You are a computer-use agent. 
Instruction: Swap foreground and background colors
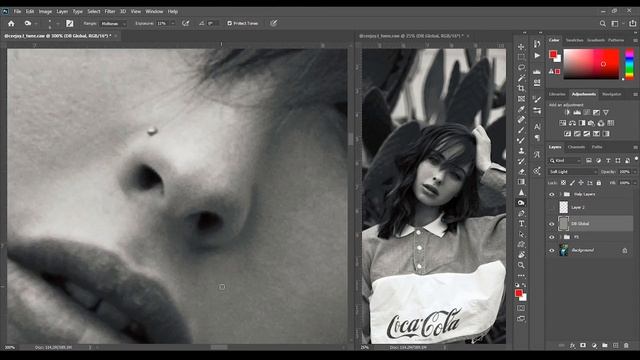[x=524, y=285]
